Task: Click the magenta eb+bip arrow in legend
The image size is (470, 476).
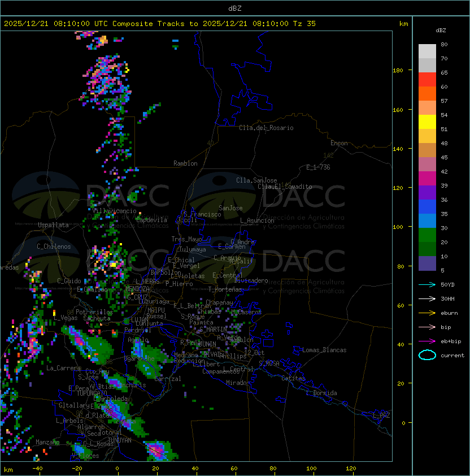Action: click(427, 341)
